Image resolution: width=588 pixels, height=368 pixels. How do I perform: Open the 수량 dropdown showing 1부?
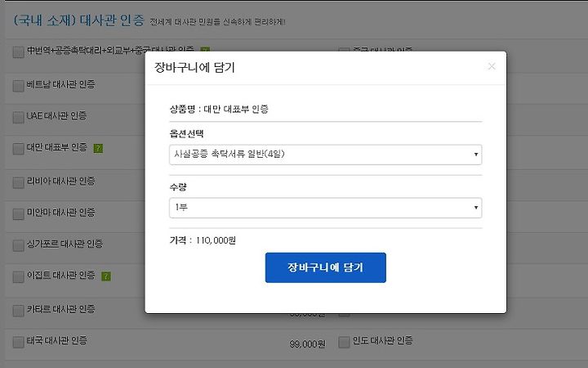point(326,208)
